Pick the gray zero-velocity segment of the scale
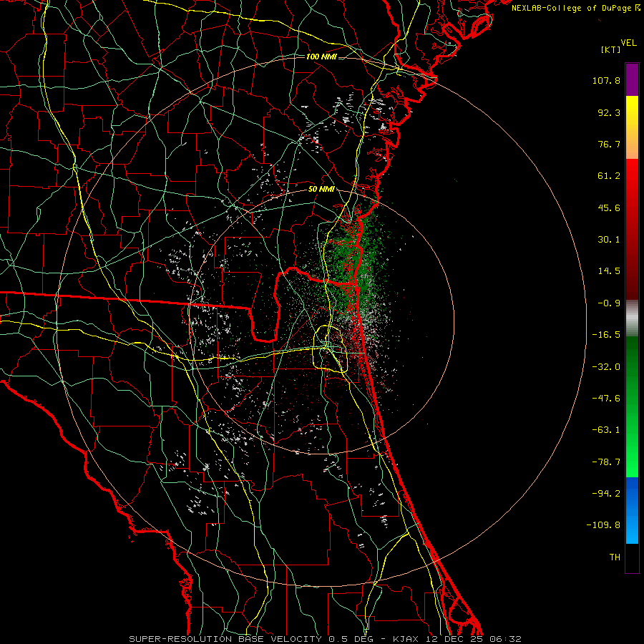The width and height of the screenshot is (644, 644). (632, 318)
